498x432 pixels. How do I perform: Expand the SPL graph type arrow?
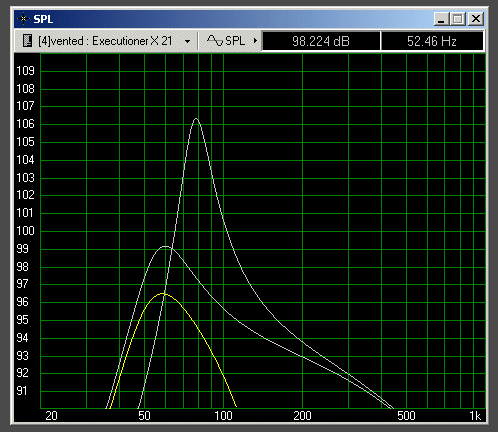click(x=255, y=41)
